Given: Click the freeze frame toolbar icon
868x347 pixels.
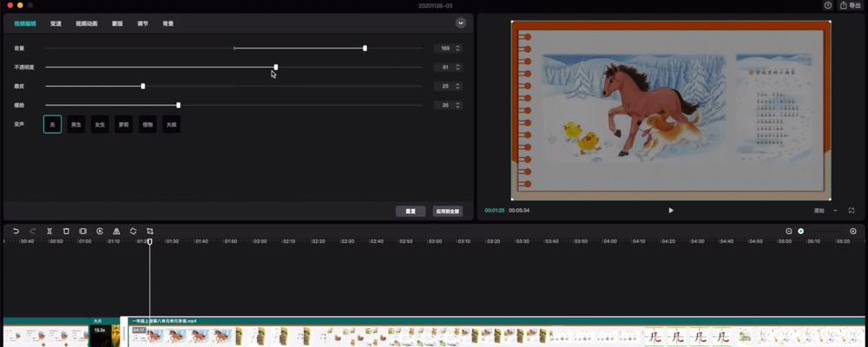Looking at the screenshot, I should coord(83,231).
